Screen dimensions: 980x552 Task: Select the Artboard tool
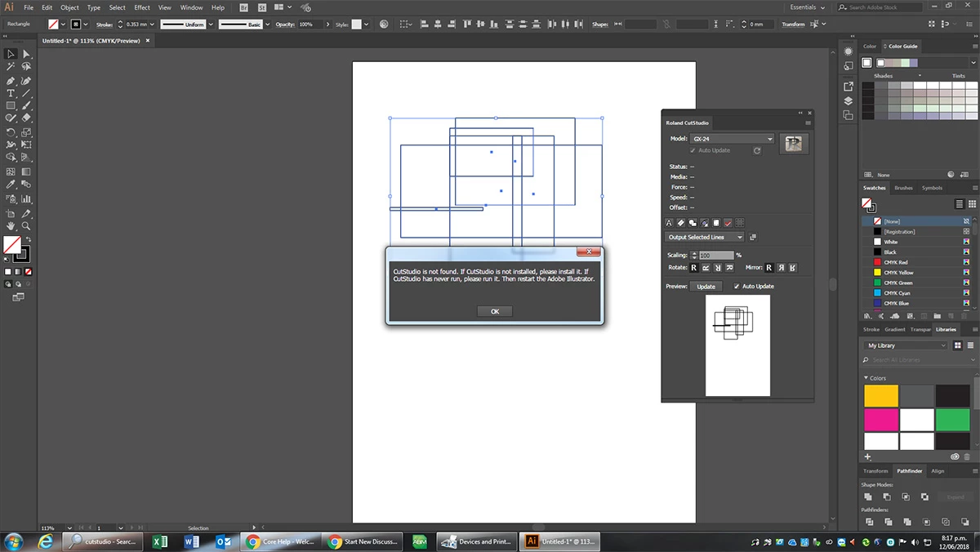(11, 213)
